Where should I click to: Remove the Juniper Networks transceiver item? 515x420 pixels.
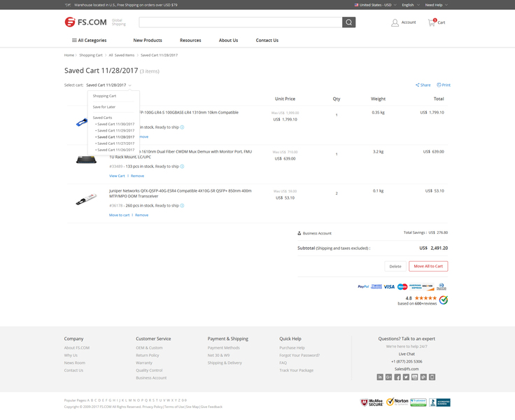(141, 216)
